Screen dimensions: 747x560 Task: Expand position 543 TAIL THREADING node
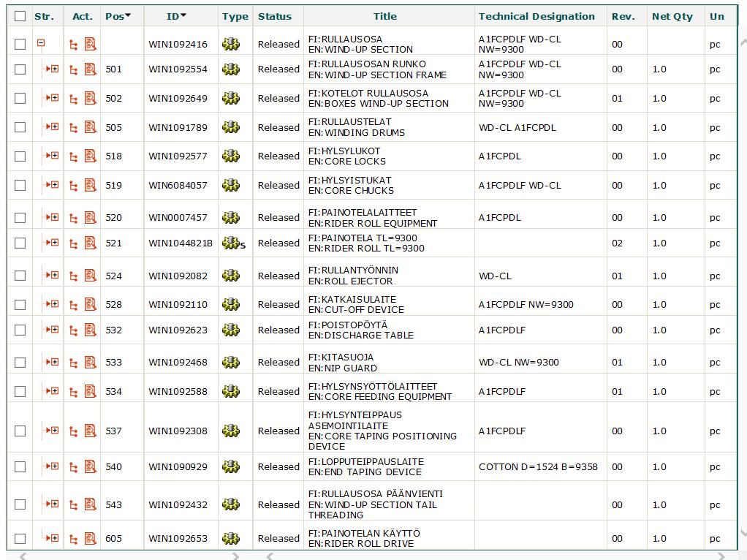click(x=55, y=503)
